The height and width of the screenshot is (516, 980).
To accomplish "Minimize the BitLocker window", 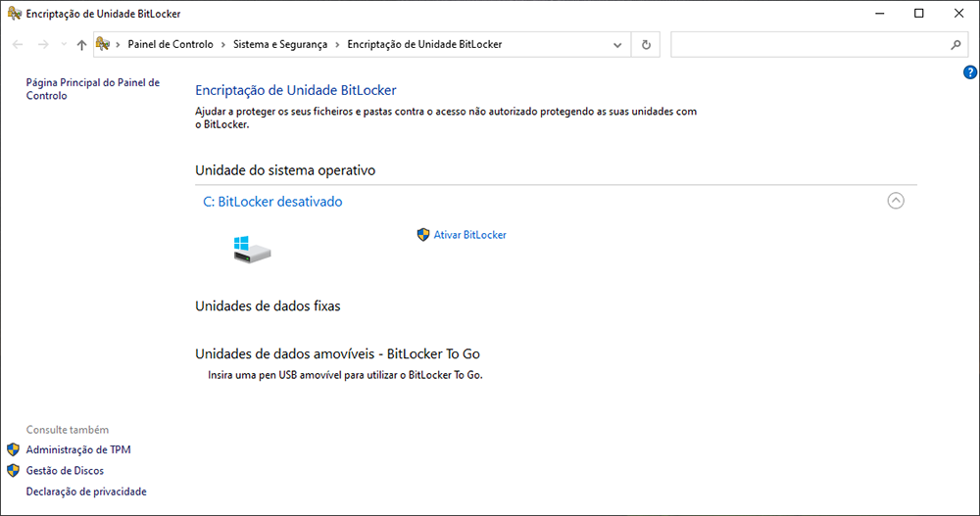I will 880,13.
